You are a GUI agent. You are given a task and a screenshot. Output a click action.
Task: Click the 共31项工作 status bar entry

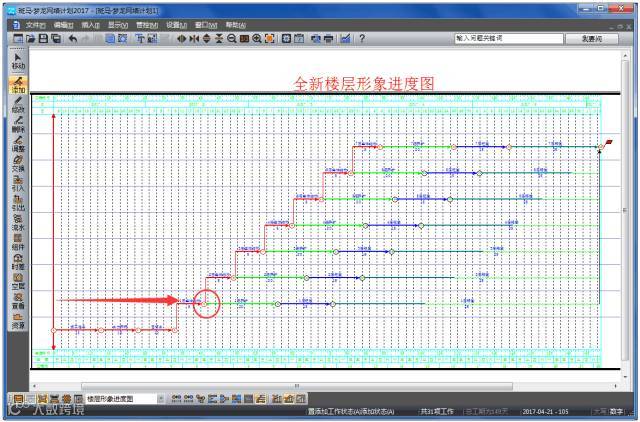(x=438, y=411)
